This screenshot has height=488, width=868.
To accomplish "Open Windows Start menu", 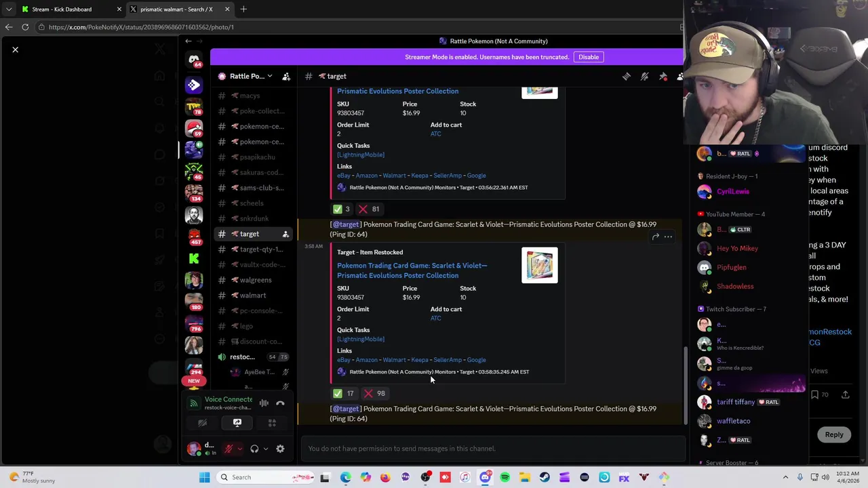I will pos(205,477).
